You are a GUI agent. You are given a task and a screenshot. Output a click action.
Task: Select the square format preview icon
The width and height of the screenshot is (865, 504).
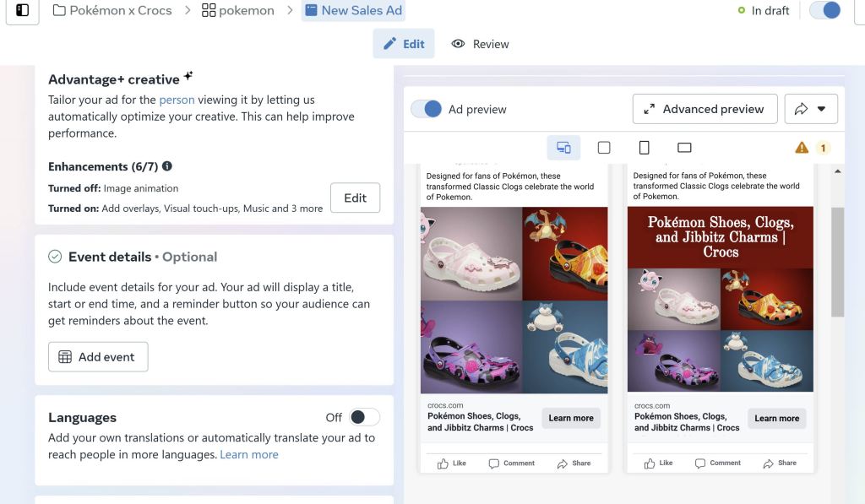point(604,148)
